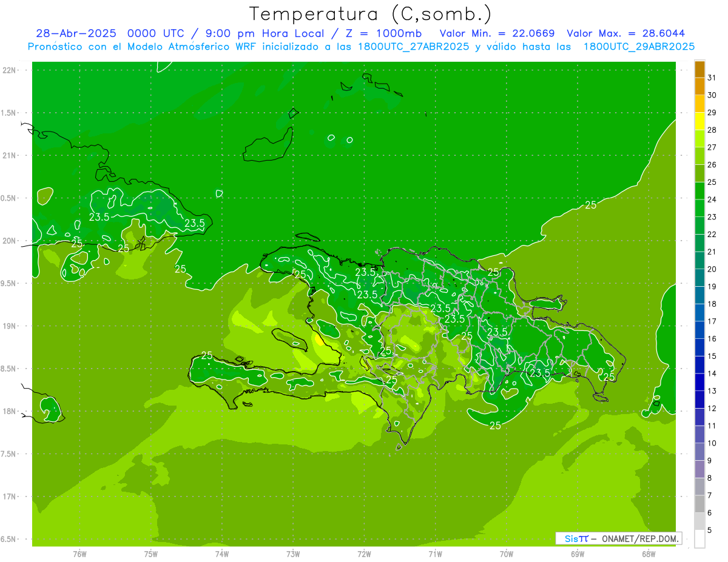Click the legend value '20'
Image resolution: width=728 pixels, height=562 pixels.
pyautogui.click(x=712, y=269)
